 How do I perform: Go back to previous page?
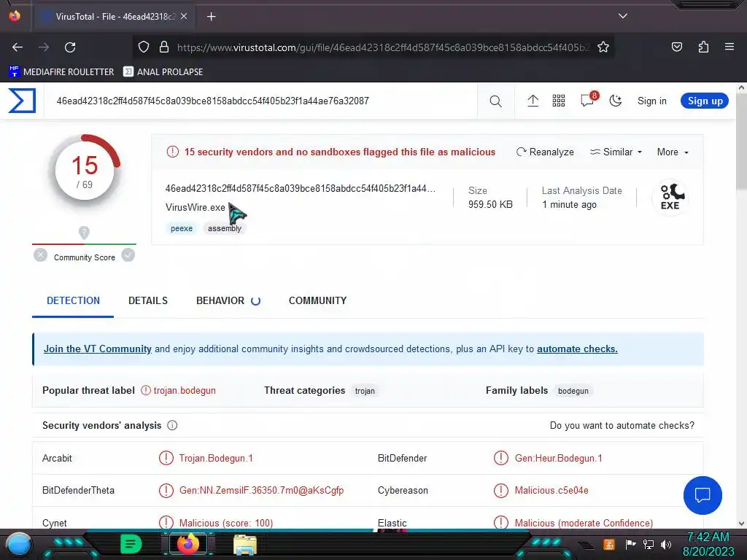coord(18,47)
